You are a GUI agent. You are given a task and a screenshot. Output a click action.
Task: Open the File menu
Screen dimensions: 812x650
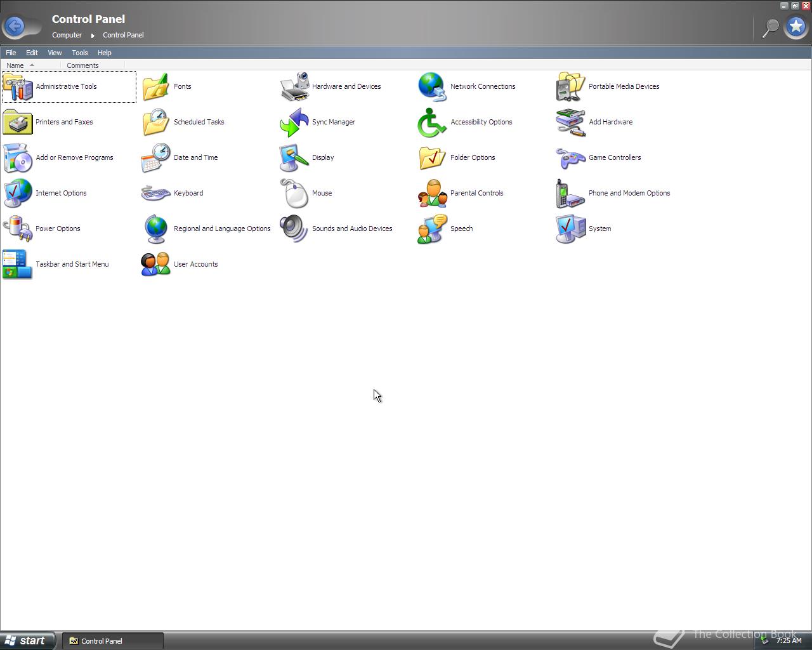(11, 53)
